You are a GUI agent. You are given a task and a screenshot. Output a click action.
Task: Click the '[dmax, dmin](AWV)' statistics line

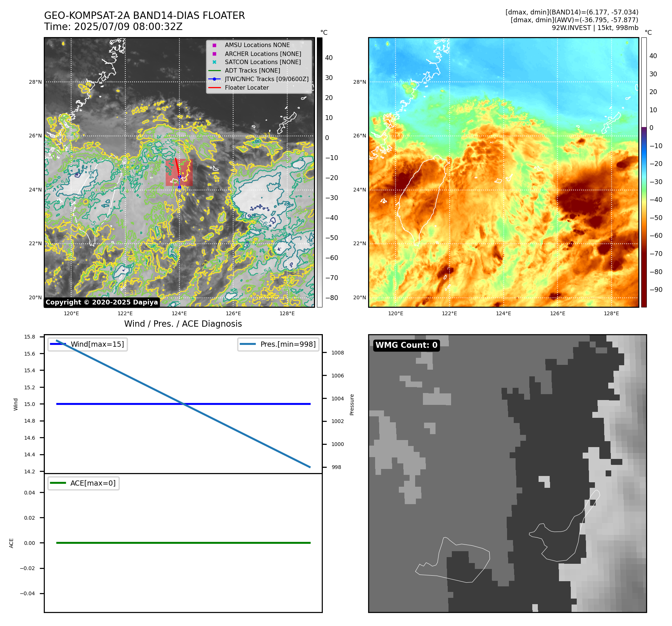click(x=575, y=20)
